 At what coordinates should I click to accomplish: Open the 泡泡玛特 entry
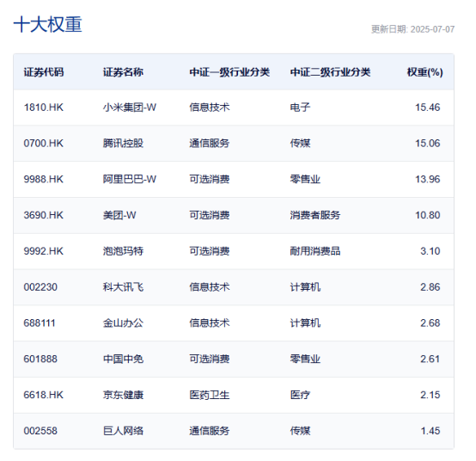point(123,251)
